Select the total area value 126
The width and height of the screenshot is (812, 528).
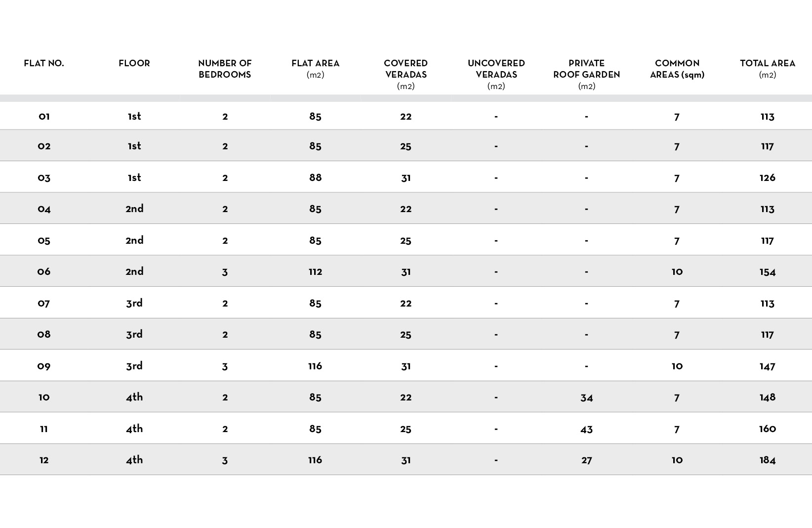(x=768, y=177)
